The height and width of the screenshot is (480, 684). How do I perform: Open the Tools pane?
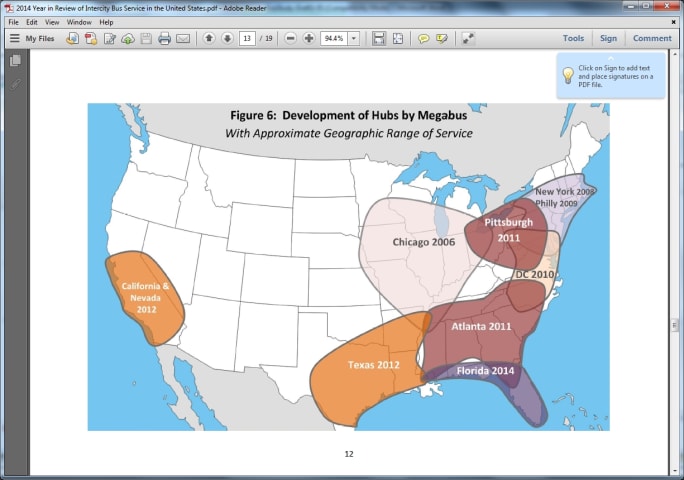pyautogui.click(x=573, y=39)
